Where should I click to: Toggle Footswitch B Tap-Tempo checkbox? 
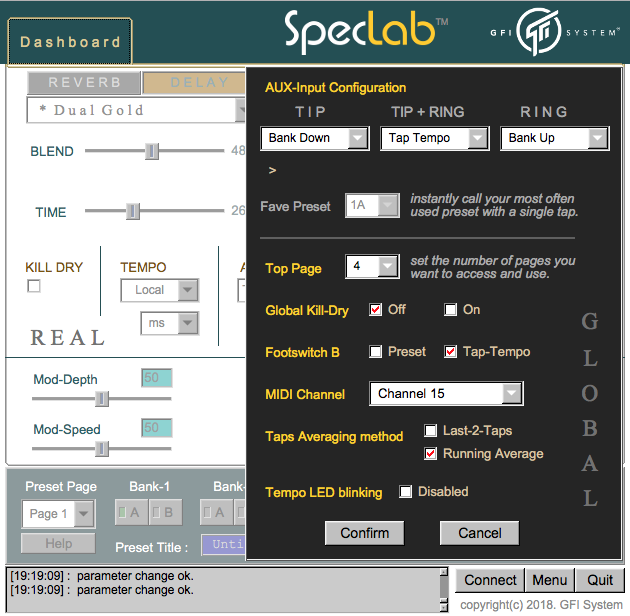click(x=450, y=352)
